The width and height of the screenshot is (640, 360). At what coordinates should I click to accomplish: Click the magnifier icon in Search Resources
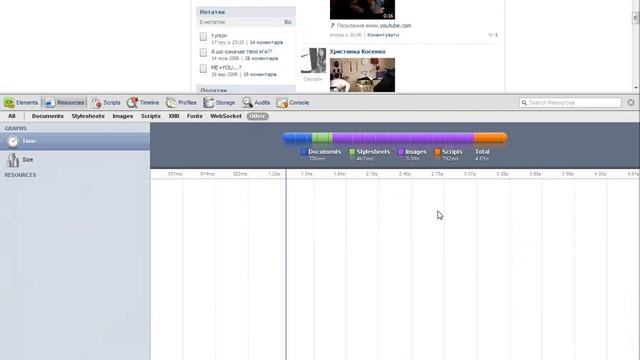point(524,103)
